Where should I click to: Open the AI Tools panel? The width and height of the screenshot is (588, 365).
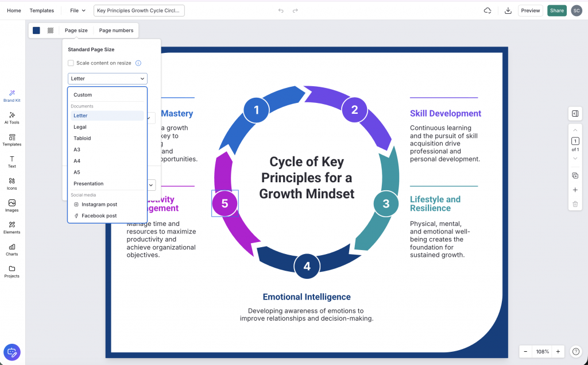11,118
